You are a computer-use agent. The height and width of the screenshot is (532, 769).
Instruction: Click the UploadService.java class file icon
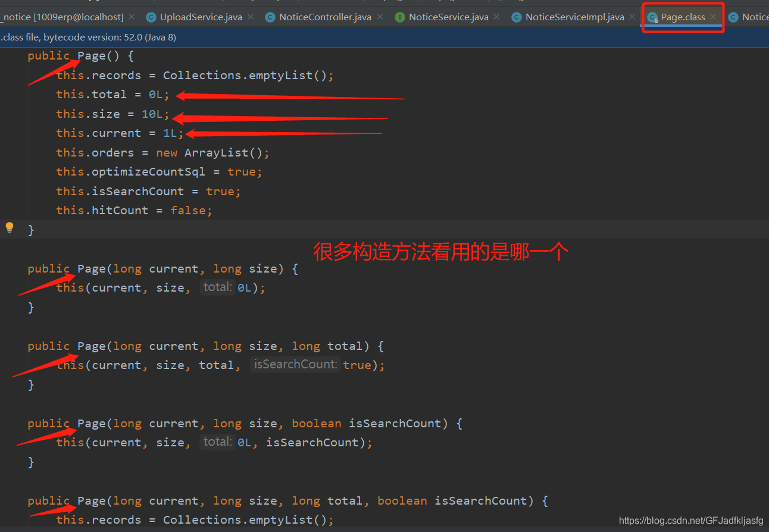(x=151, y=17)
